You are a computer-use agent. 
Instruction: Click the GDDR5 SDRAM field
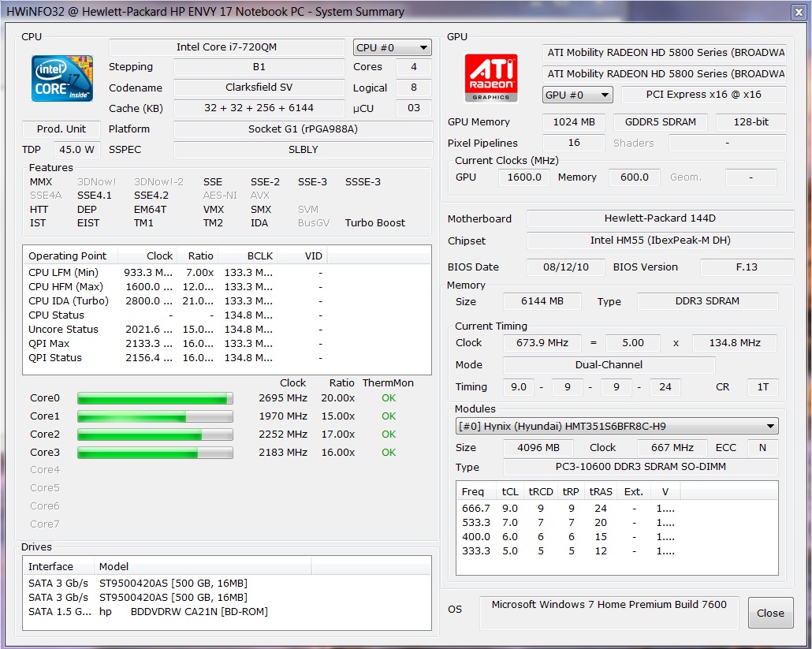click(661, 122)
